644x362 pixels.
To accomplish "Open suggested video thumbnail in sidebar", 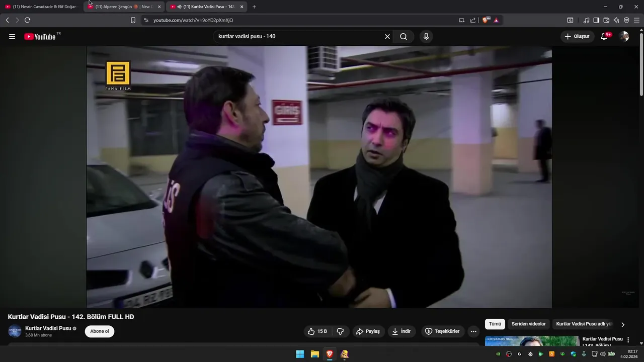I will pyautogui.click(x=532, y=341).
